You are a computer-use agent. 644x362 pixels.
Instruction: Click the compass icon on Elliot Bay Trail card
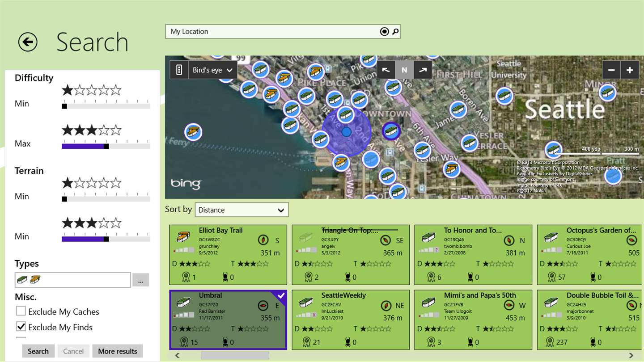(x=263, y=240)
